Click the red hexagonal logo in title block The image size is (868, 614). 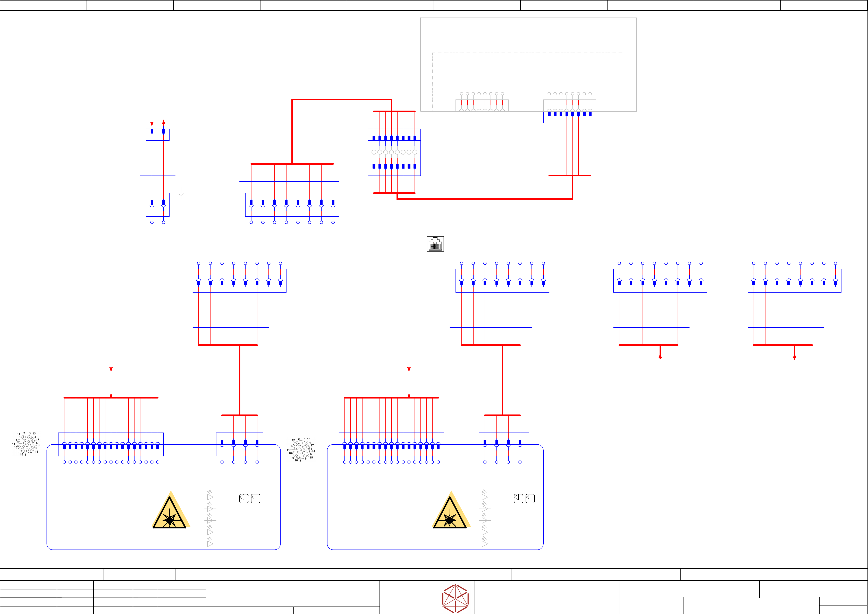456,599
